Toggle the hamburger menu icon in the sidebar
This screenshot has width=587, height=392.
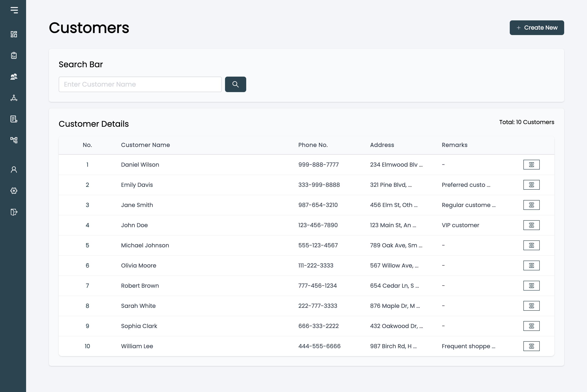tap(14, 10)
